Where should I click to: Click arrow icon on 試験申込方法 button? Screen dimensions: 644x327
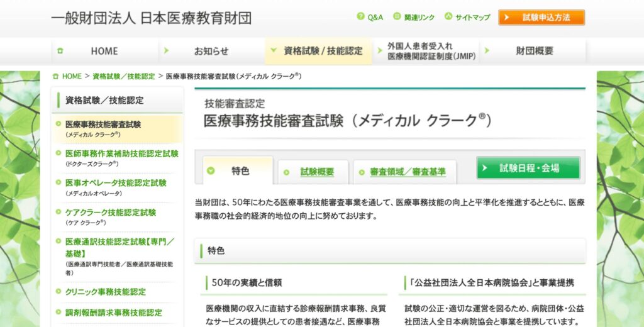507,18
